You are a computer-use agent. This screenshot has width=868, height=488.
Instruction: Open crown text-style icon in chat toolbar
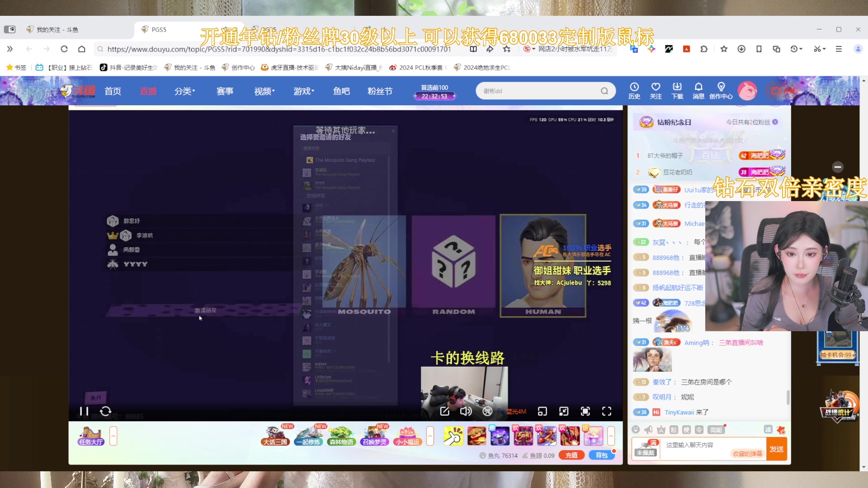click(661, 430)
